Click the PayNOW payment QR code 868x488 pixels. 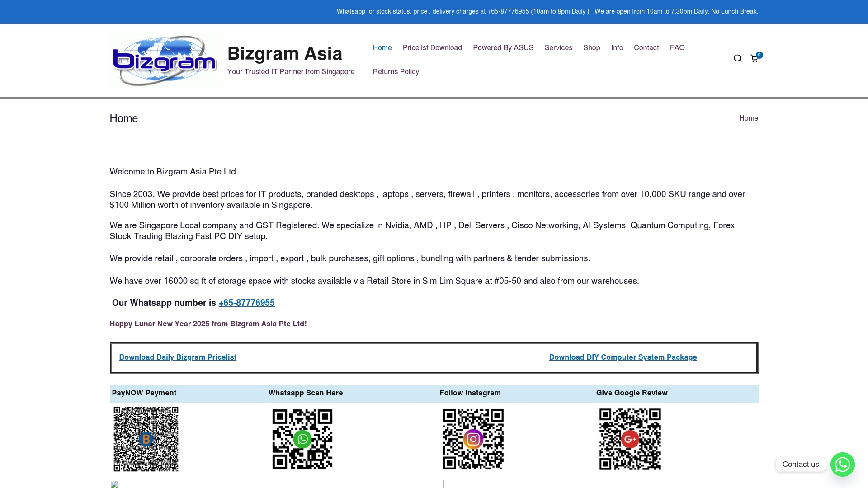tap(146, 439)
